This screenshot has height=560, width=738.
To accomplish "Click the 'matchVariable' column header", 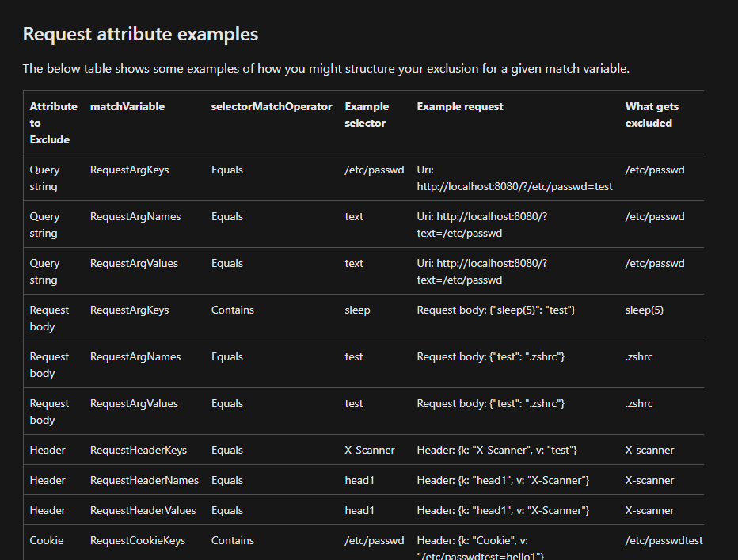I will [x=127, y=106].
